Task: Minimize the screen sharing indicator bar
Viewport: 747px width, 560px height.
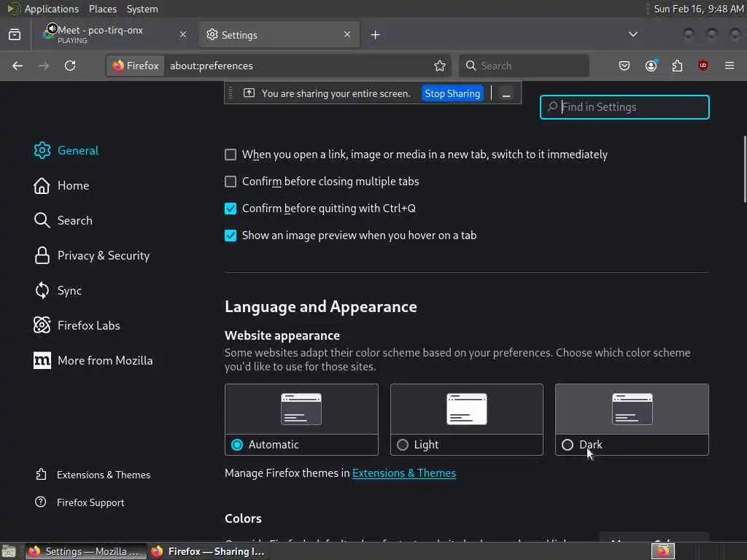Action: [506, 94]
